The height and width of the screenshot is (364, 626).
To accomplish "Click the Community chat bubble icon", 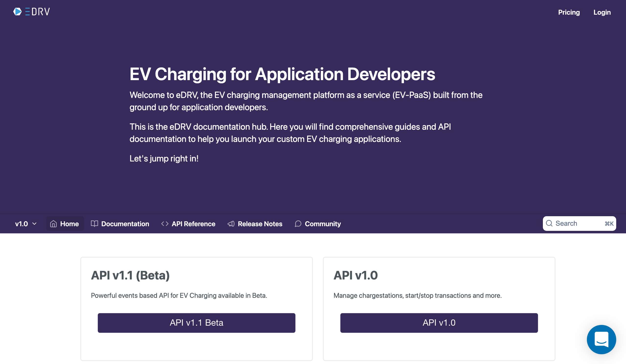I will coord(298,224).
